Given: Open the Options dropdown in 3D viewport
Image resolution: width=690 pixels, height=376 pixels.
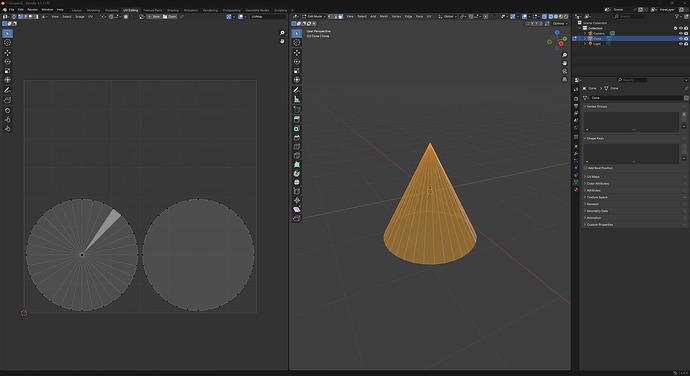Looking at the screenshot, I should [559, 23].
